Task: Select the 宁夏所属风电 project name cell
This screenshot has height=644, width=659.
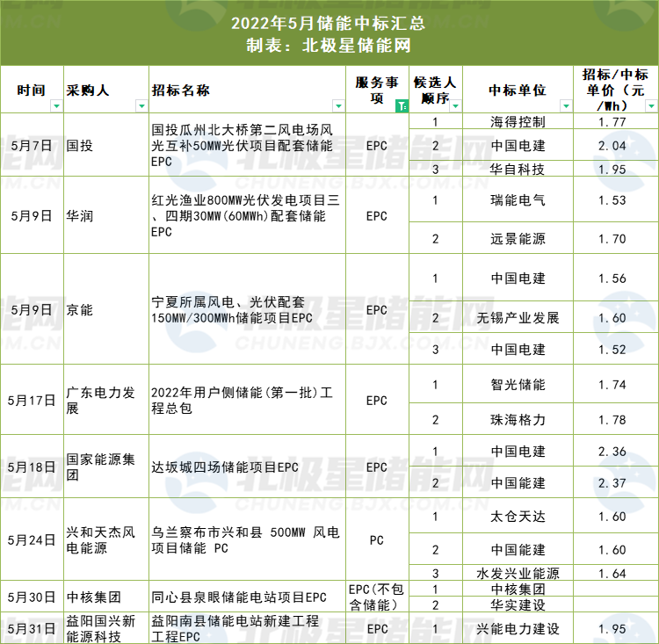Action: [x=246, y=309]
